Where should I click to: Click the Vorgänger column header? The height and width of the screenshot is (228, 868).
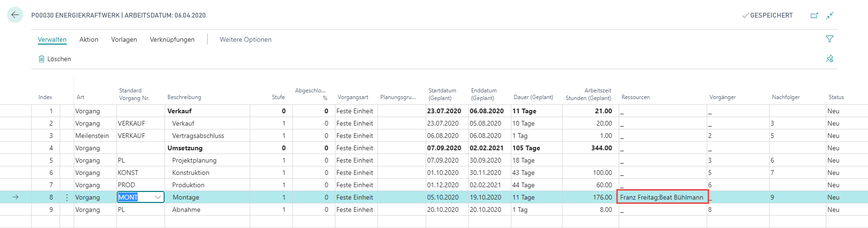coord(722,97)
